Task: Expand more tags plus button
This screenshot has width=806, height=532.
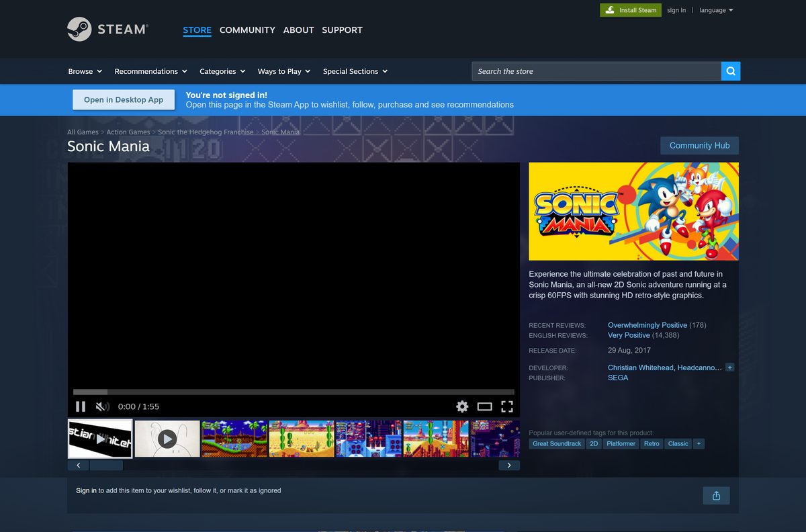Action: tap(699, 444)
